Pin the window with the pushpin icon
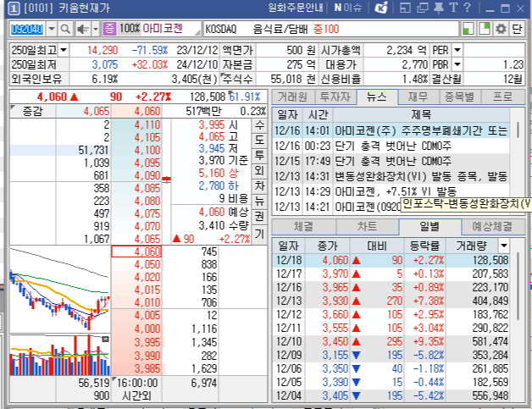 click(x=439, y=8)
